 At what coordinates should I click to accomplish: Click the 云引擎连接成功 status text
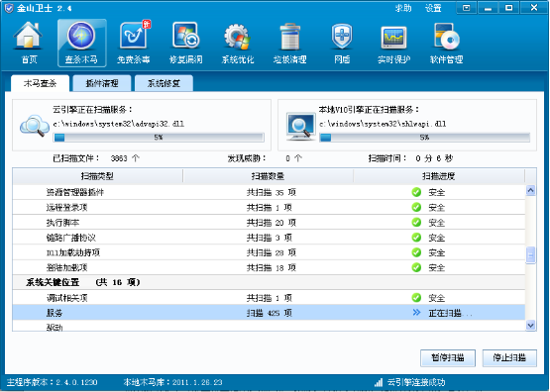[x=416, y=382]
